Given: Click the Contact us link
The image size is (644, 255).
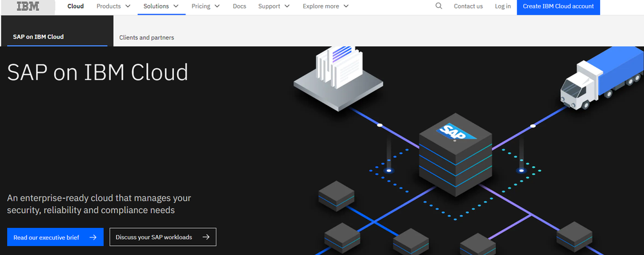Looking at the screenshot, I should 468,6.
